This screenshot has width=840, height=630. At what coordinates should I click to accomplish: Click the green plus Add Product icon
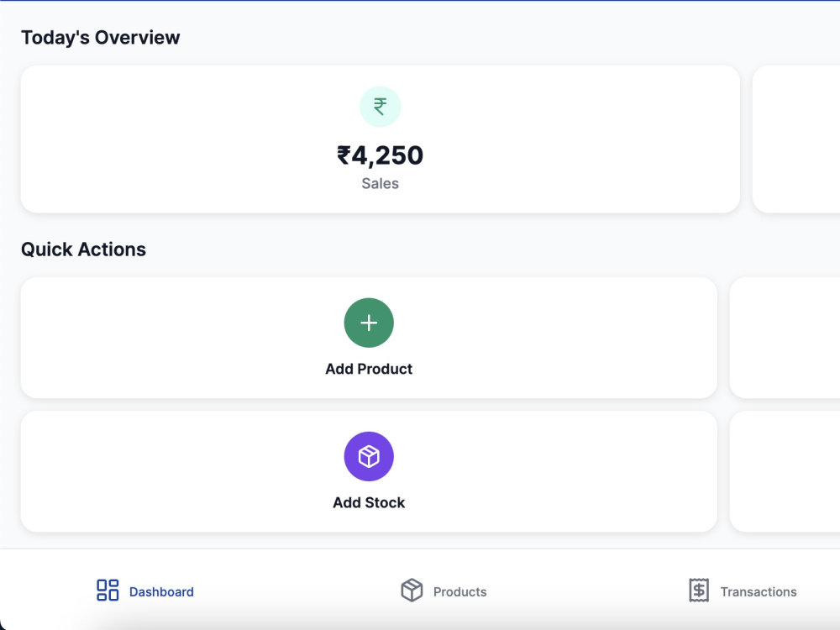tap(369, 323)
